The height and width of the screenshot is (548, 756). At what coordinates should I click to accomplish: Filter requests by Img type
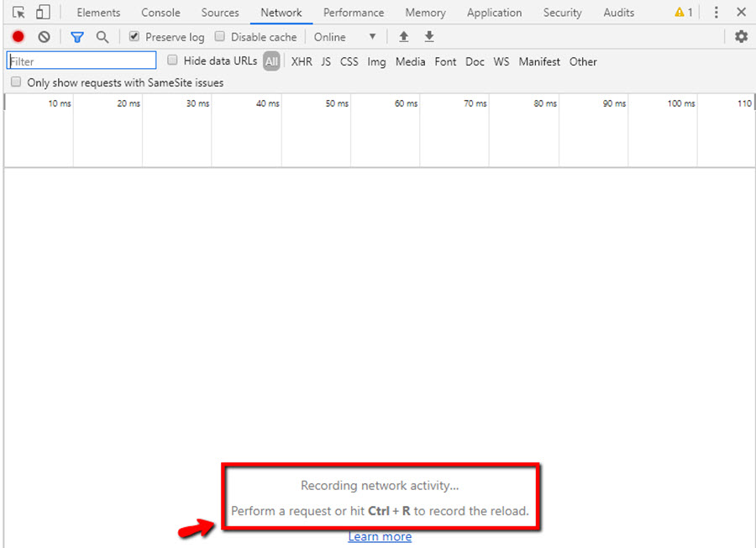point(376,61)
